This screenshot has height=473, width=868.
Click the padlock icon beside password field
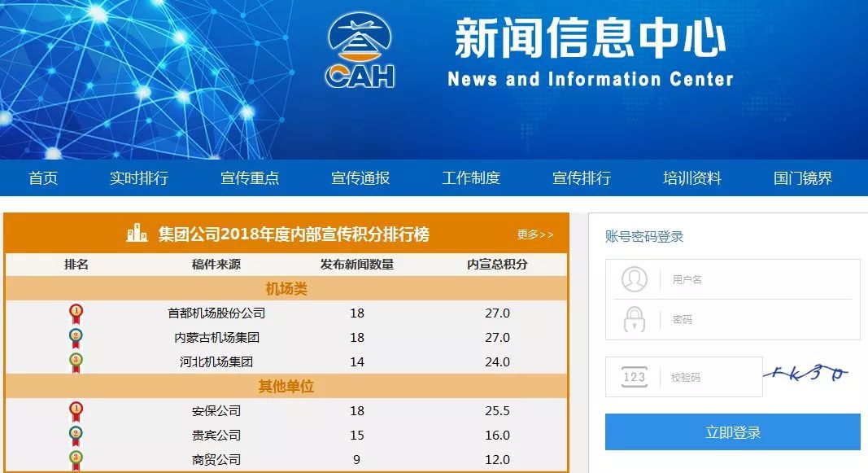pos(634,319)
